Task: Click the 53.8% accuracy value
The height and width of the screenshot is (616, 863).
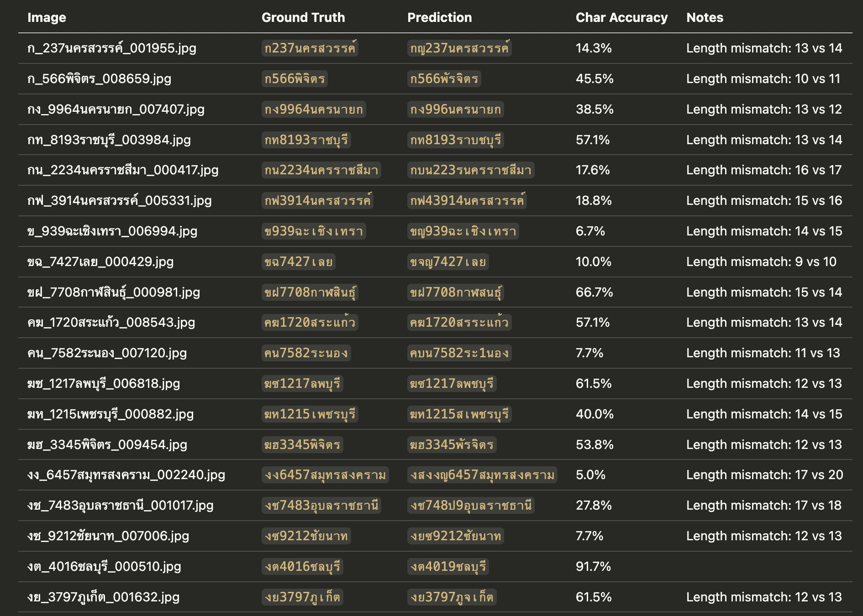Action: click(x=595, y=444)
